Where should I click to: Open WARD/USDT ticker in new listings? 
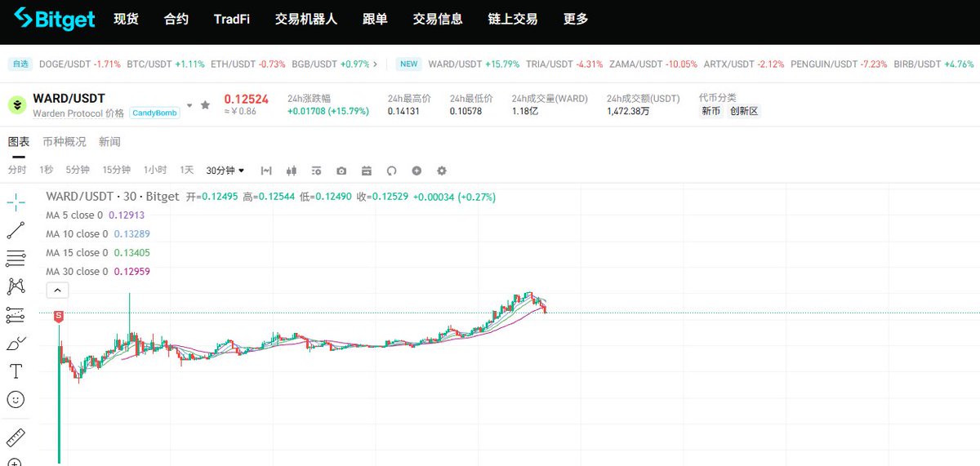click(x=474, y=64)
